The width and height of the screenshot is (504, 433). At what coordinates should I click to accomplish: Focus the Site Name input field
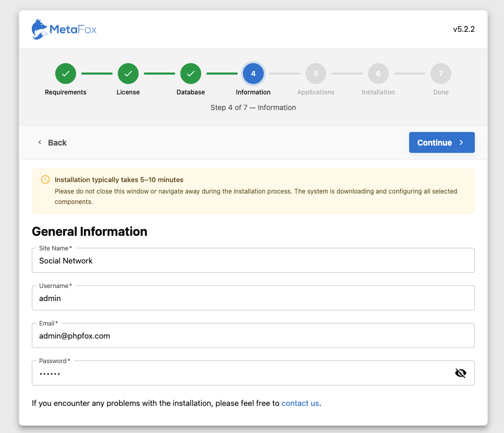coord(253,260)
